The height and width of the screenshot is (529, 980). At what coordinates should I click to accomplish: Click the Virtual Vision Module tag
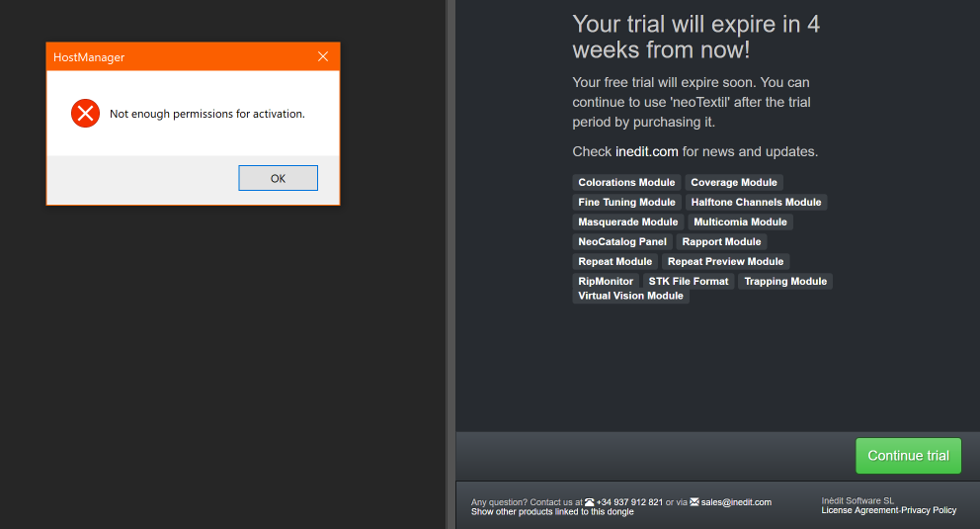tap(630, 296)
